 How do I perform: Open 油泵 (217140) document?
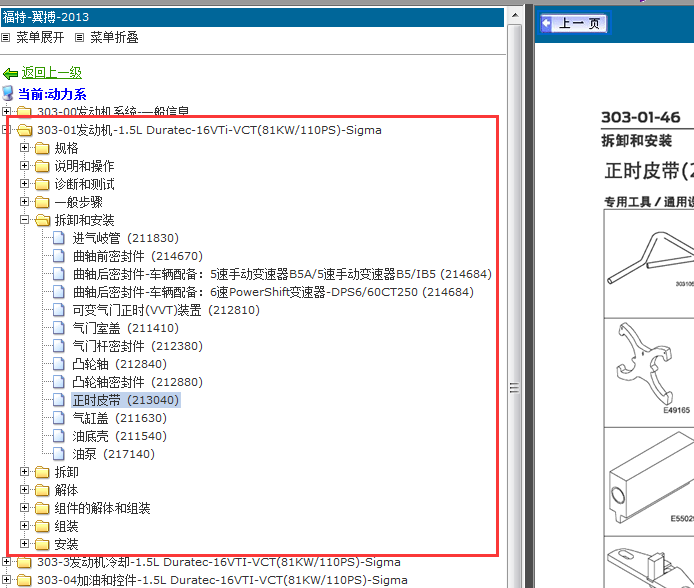pyautogui.click(x=114, y=454)
